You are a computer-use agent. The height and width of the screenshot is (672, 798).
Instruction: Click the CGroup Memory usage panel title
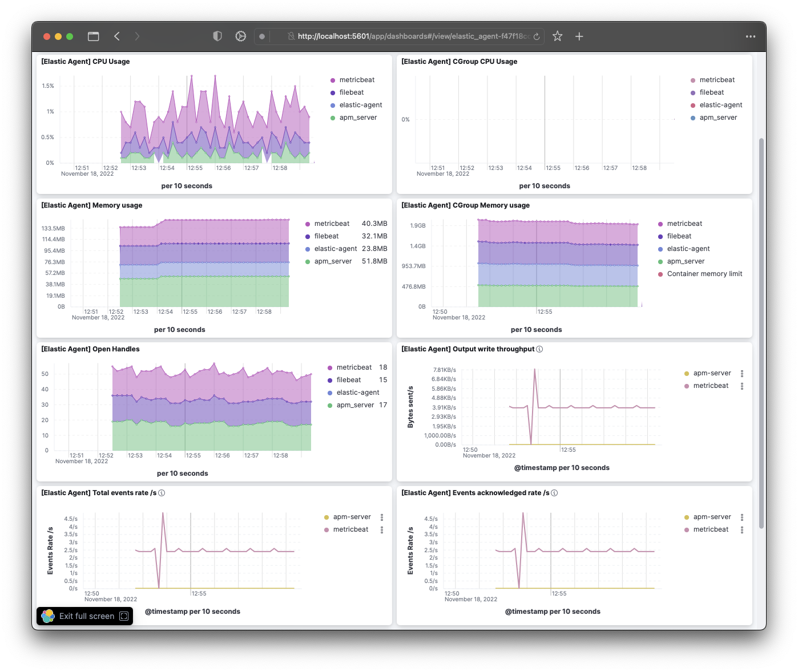[x=466, y=205]
